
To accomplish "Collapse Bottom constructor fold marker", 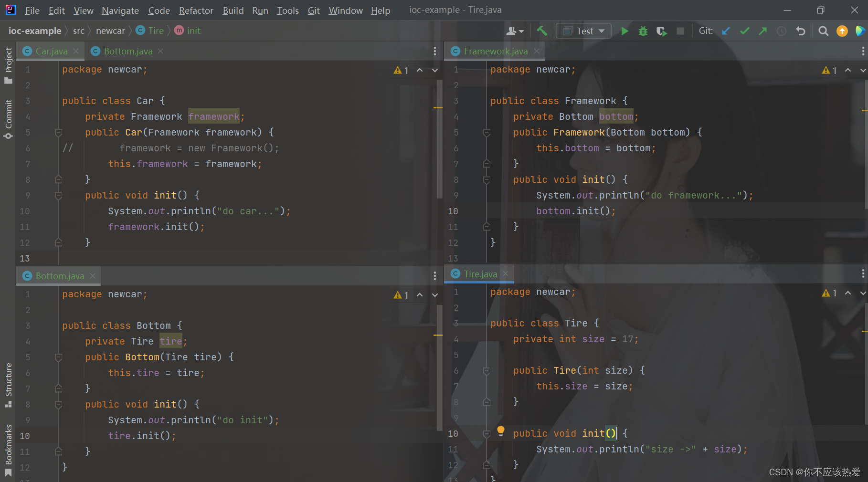I will tap(58, 357).
